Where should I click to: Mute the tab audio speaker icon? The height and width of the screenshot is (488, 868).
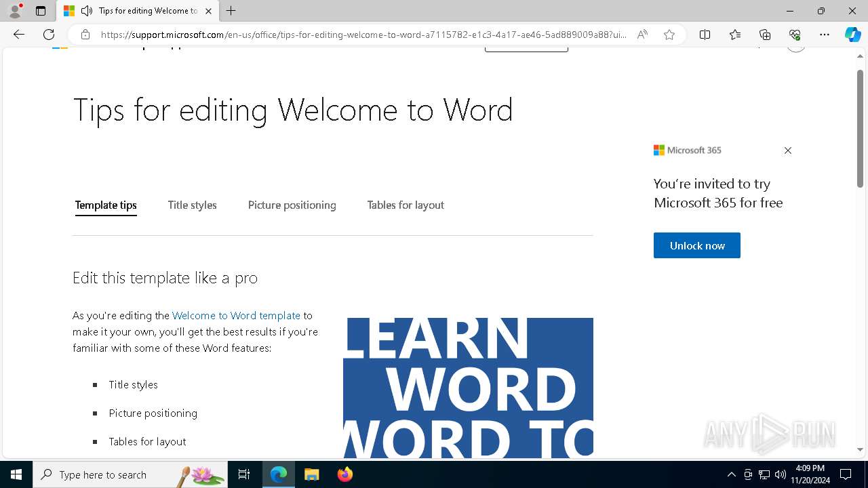tap(87, 11)
